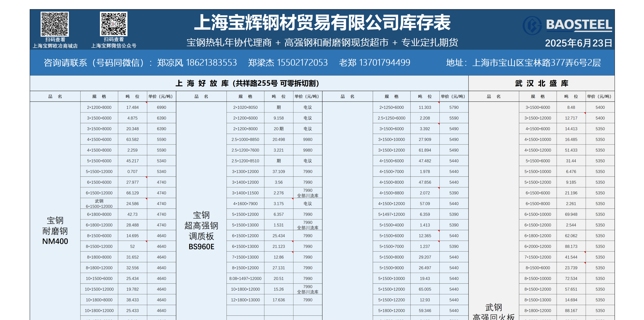
Task: Select the 宝钢耐磨钢 NM400 product cell
Action: (x=55, y=231)
